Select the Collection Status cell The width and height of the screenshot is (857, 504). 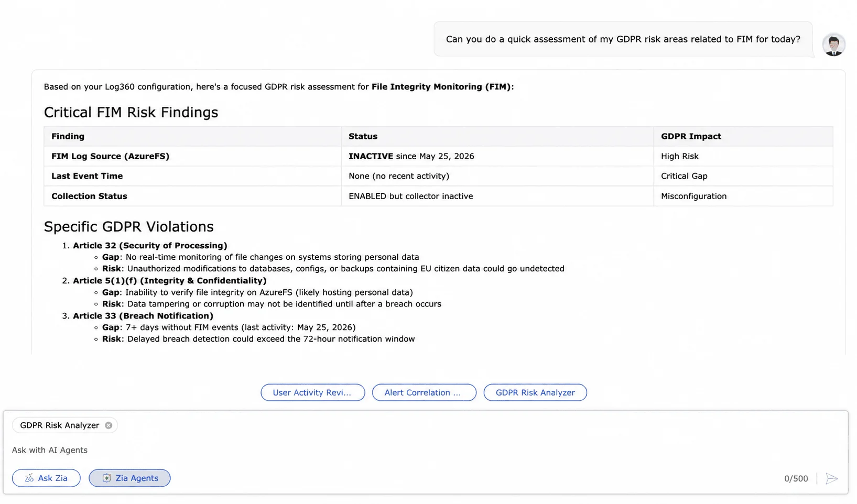tap(192, 196)
